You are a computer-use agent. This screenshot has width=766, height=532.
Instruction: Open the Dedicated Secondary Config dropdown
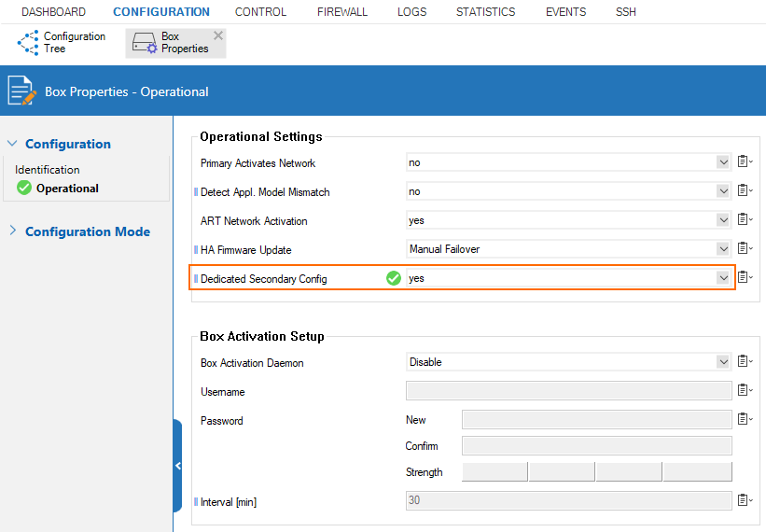coord(723,278)
